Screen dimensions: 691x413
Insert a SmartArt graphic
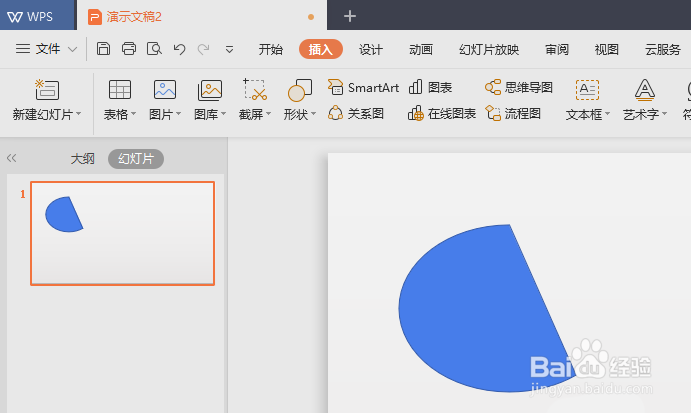(x=364, y=87)
